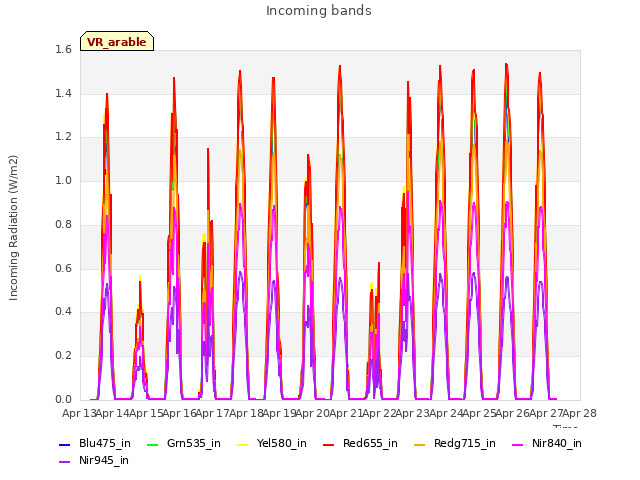Click the red Red655_in legend color marker
The width and height of the screenshot is (640, 480).
[x=329, y=444]
